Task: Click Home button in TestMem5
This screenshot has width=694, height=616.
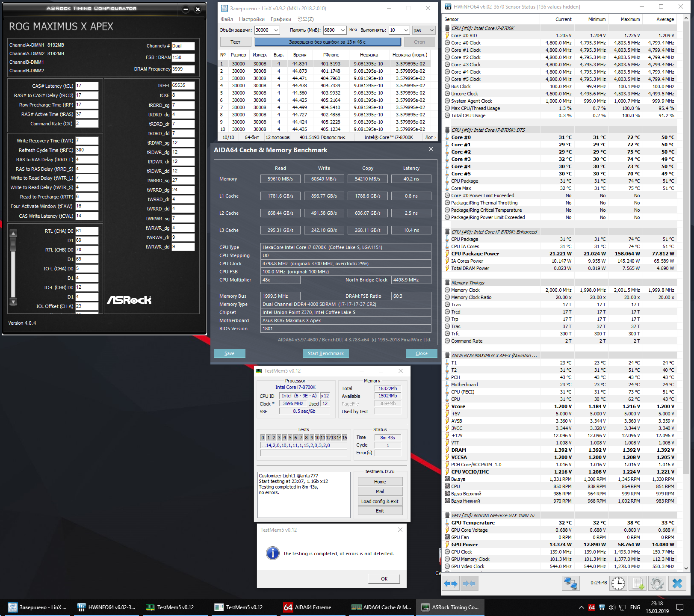Action: tap(380, 482)
